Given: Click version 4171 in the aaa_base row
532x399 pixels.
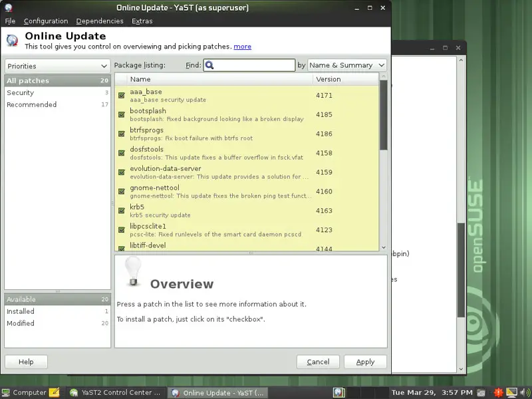Looking at the screenshot, I should [324, 95].
